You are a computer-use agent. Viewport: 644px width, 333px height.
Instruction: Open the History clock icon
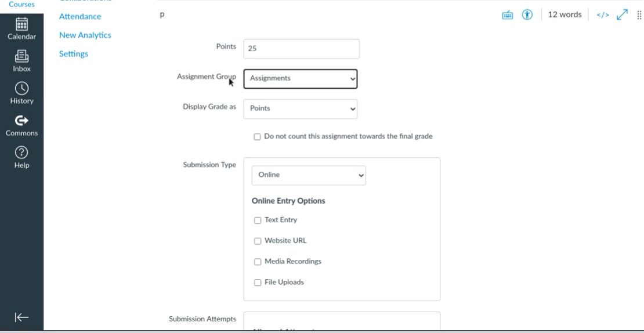coord(21,92)
